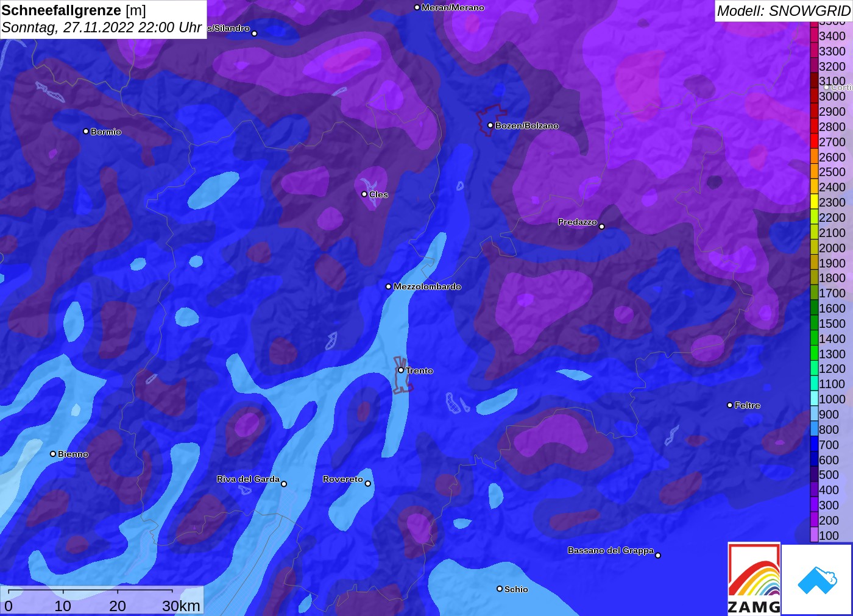Click the legend value 300

tap(829, 504)
